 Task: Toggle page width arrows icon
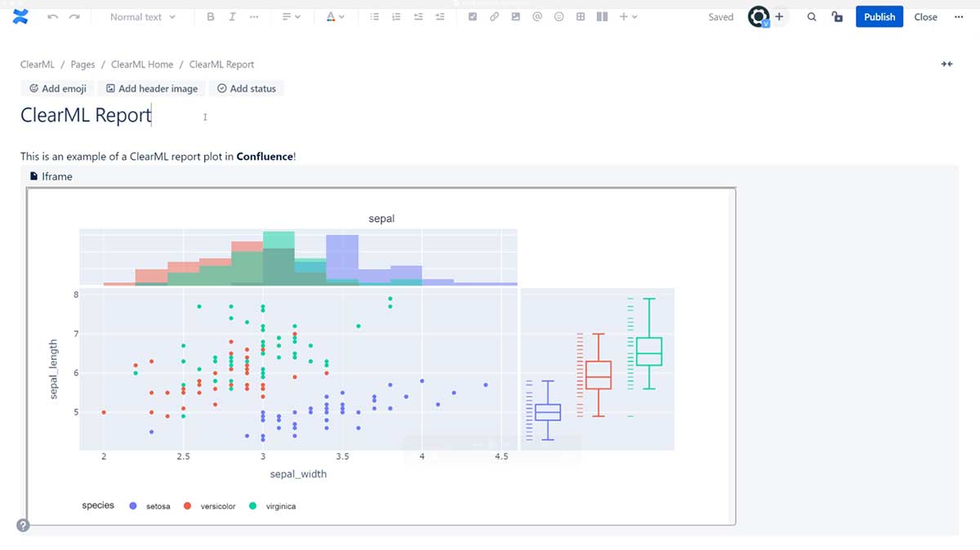(947, 64)
